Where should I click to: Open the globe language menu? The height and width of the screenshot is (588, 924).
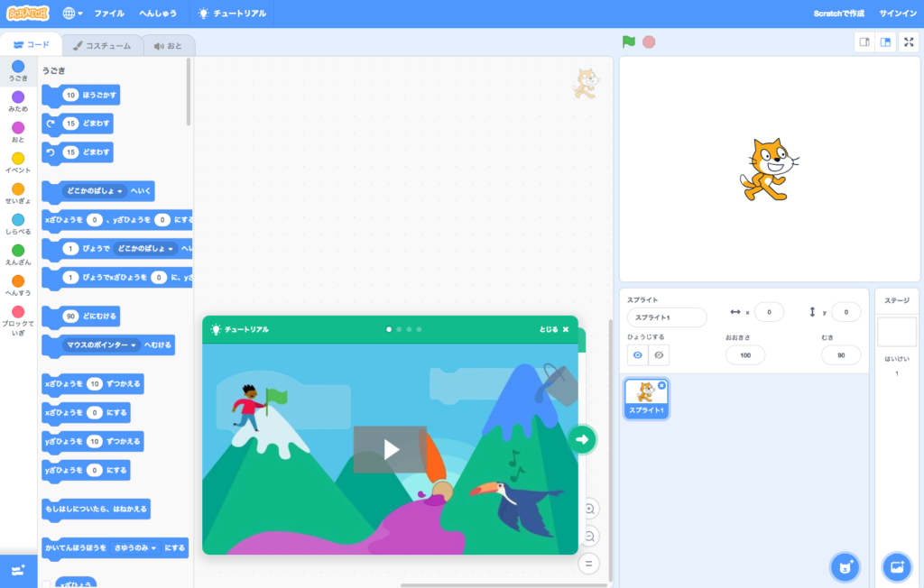(x=72, y=13)
